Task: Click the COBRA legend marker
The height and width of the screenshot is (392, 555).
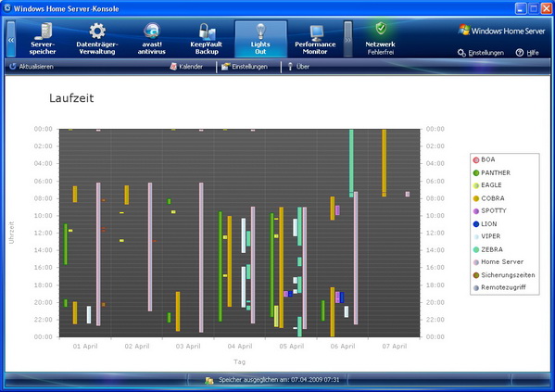Action: 476,198
